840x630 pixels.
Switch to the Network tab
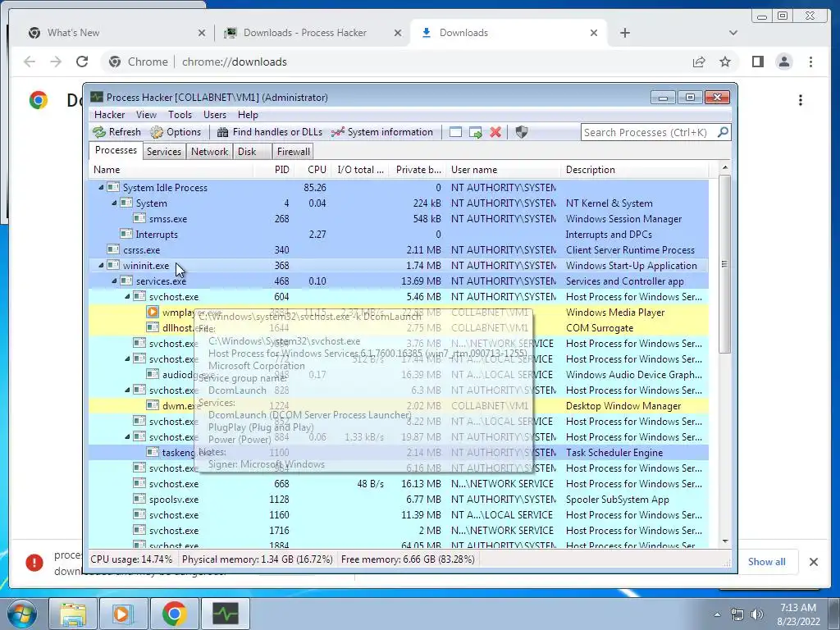tap(209, 152)
